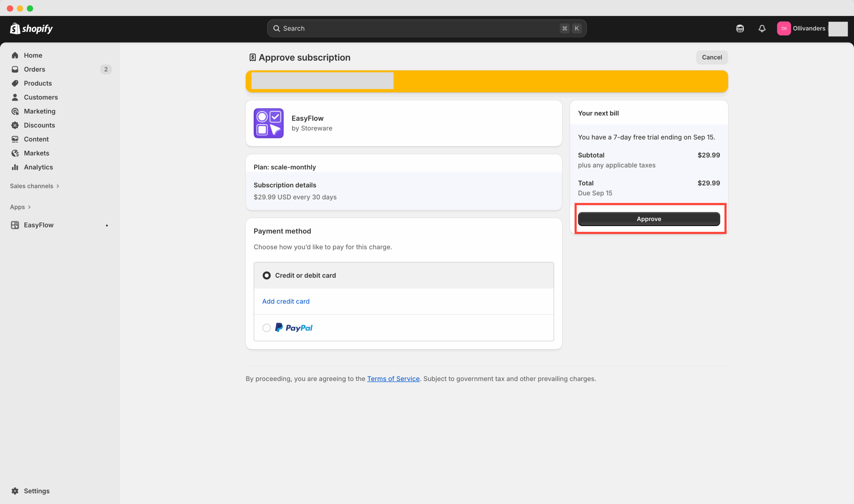Click 'Plan: scale-monthly' text
This screenshot has width=854, height=504.
coord(285,167)
